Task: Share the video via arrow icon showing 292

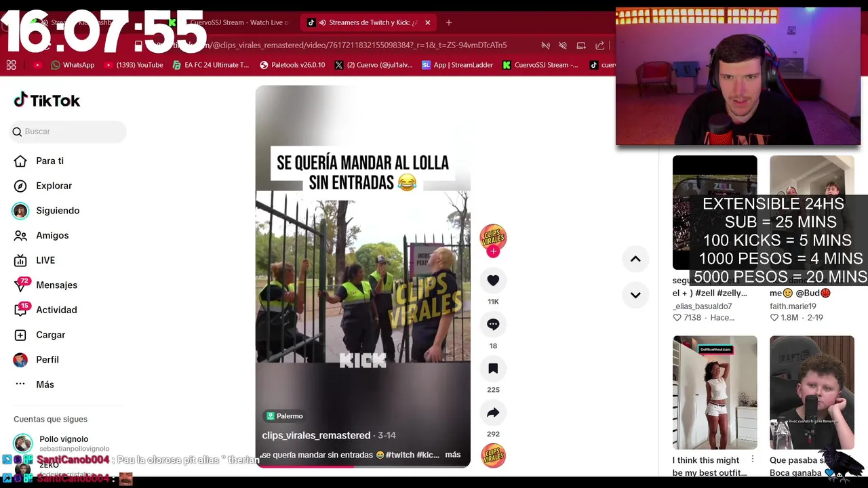Action: [493, 413]
